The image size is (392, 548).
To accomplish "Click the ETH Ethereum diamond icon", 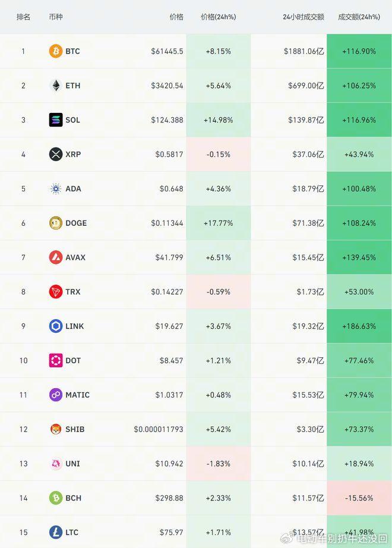I will [56, 85].
